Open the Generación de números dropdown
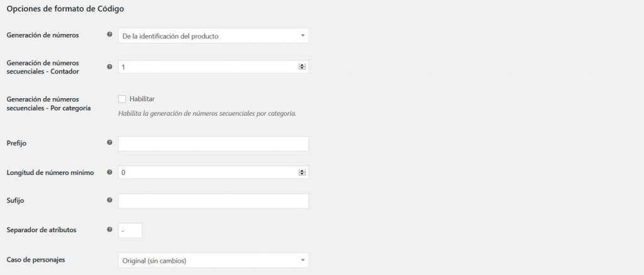644x275 pixels. tap(213, 36)
